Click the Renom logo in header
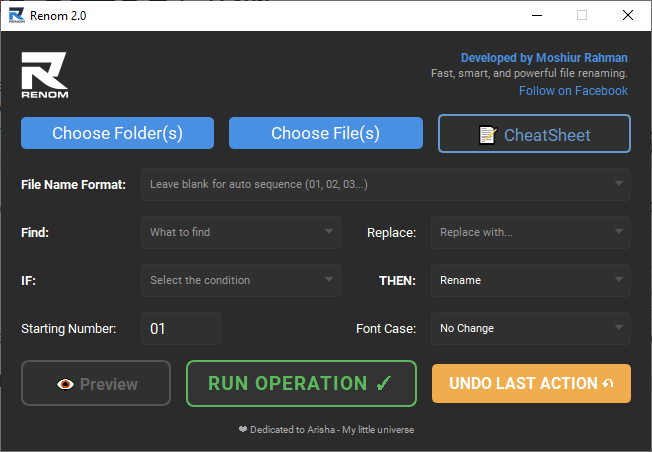Viewport: 652px width, 452px height. click(x=44, y=75)
